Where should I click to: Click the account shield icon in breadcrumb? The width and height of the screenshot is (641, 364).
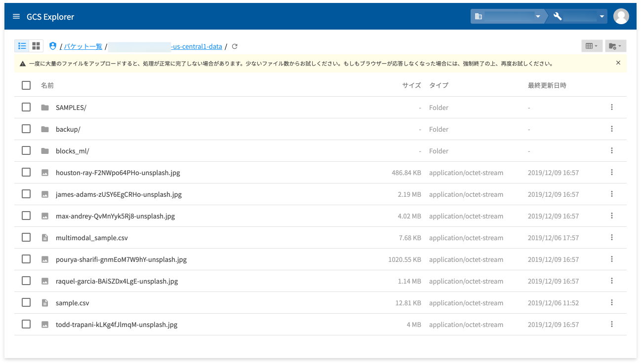53,46
